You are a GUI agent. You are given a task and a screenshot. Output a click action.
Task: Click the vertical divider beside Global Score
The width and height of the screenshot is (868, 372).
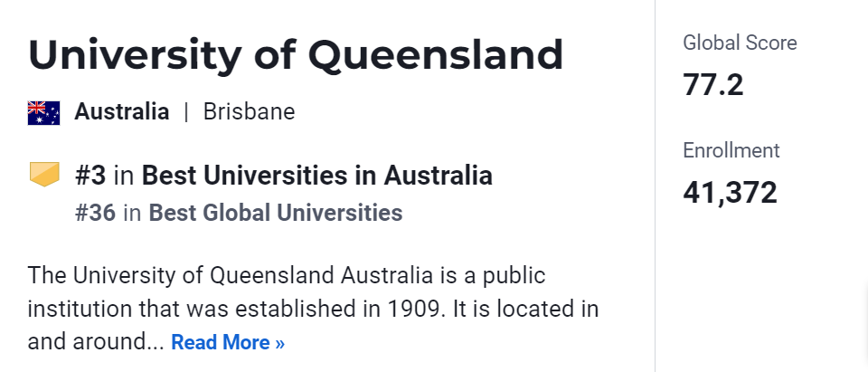tap(655, 181)
